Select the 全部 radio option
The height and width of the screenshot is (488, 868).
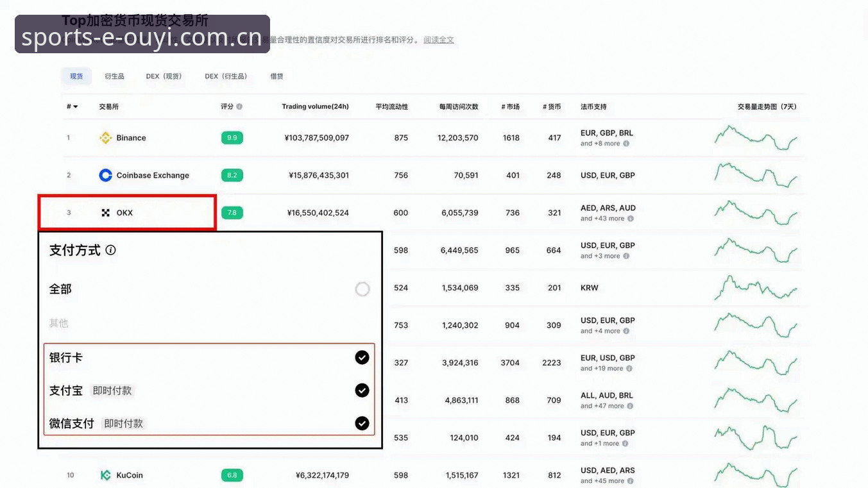tap(362, 289)
